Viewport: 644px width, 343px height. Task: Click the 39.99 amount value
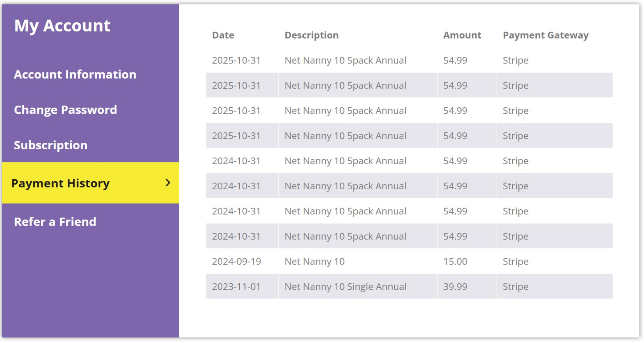coord(455,286)
